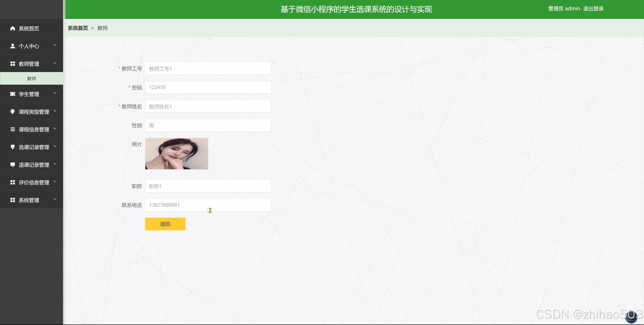Click the person icon for 个人中心
Image resolution: width=644 pixels, height=325 pixels.
(13, 46)
